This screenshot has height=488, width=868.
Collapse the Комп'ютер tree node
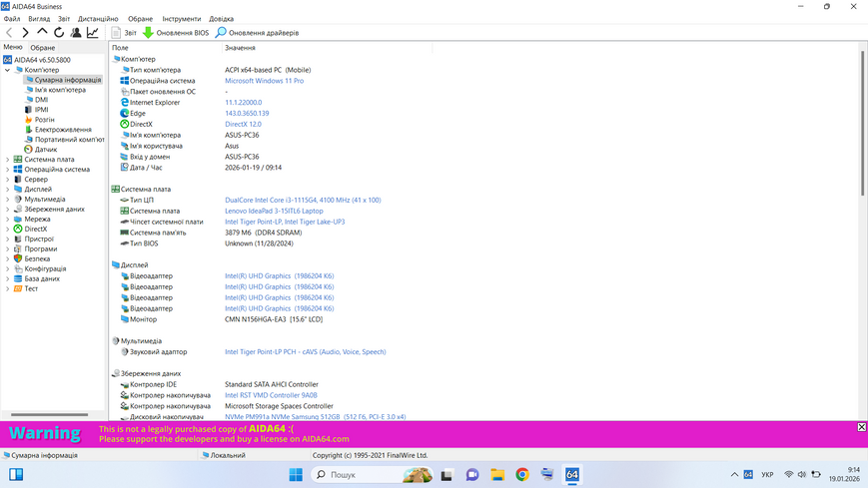point(7,70)
